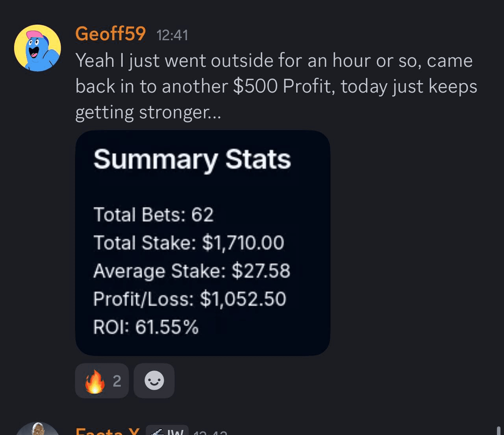Open the add reaction smiley picker

coord(154,381)
